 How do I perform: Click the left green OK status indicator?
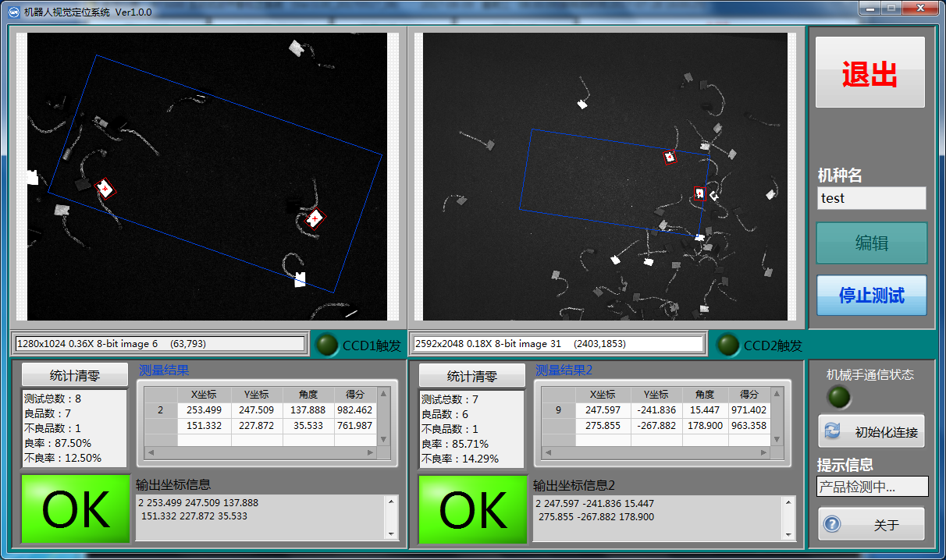point(75,509)
